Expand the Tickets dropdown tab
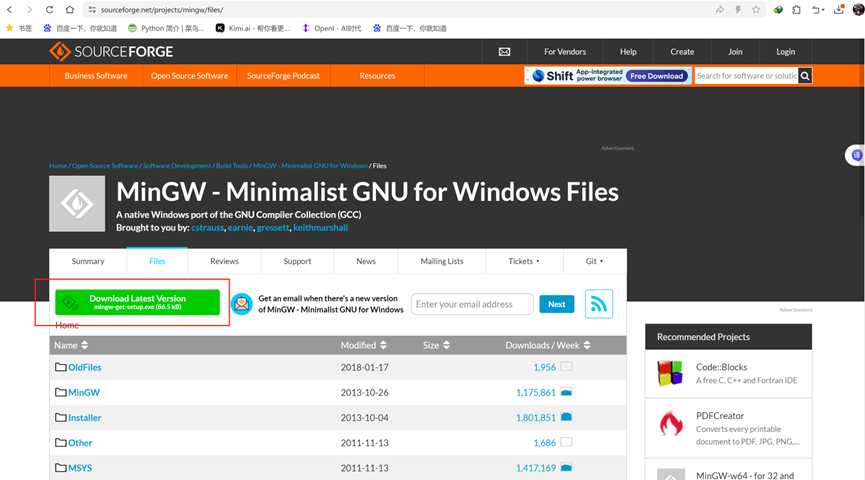Image resolution: width=865 pixels, height=480 pixels. [x=524, y=261]
